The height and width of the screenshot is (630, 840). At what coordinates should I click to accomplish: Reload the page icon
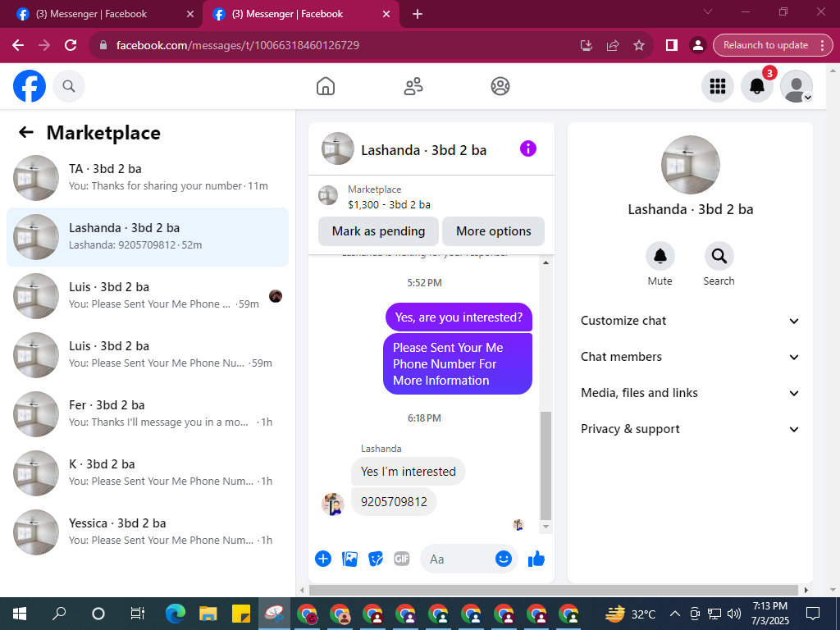pyautogui.click(x=71, y=46)
